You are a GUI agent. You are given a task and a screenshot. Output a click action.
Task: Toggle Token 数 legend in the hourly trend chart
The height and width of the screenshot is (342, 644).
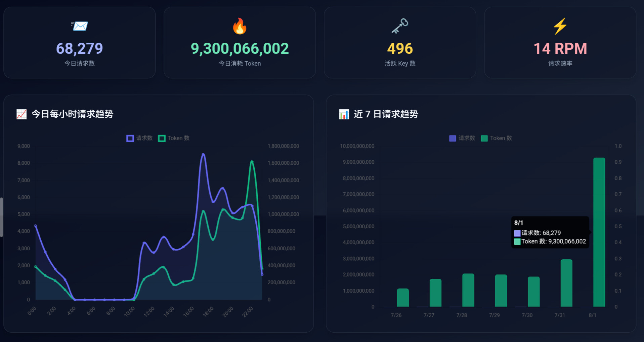pyautogui.click(x=174, y=138)
